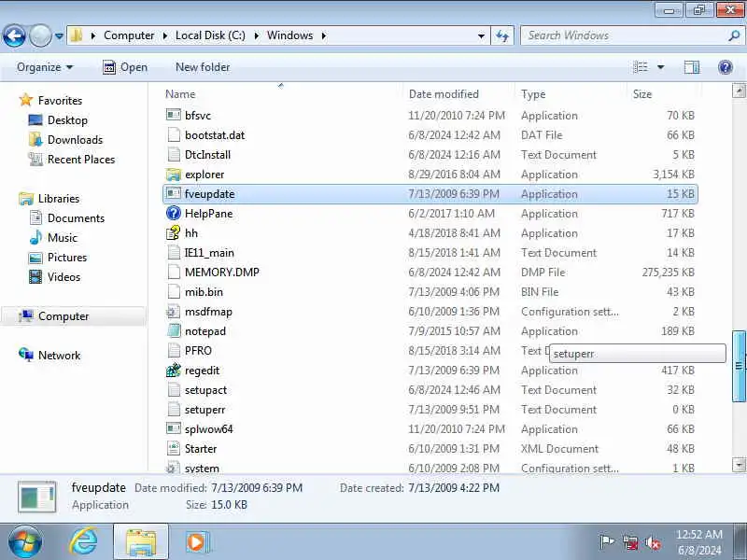Sort by the Type column header
This screenshot has height=560, width=747.
pos(533,94)
